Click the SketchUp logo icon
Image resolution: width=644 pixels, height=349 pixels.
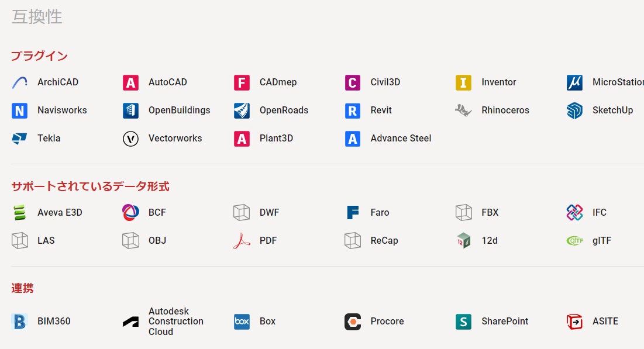[574, 110]
